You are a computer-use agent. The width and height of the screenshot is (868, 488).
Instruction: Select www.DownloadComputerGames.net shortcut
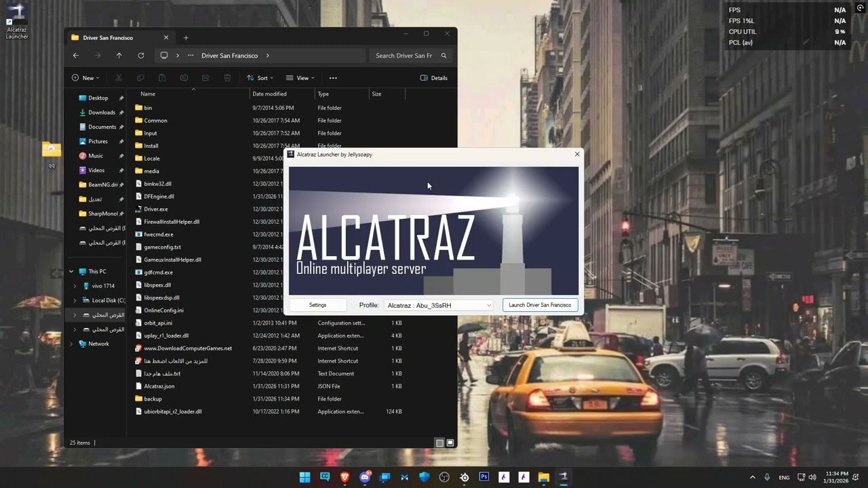click(187, 348)
